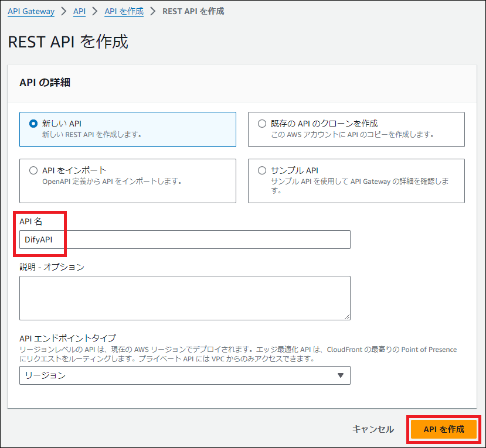Focus the API 名 field containing DifyAPI
Image resolution: width=486 pixels, height=448 pixels.
coord(185,240)
